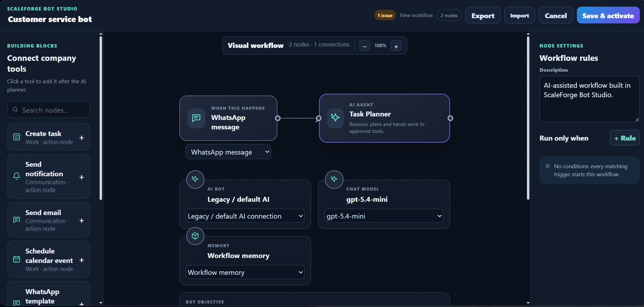Viewport: 644px width, 307px height.
Task: Click the search magnifier icon
Action: (15, 109)
